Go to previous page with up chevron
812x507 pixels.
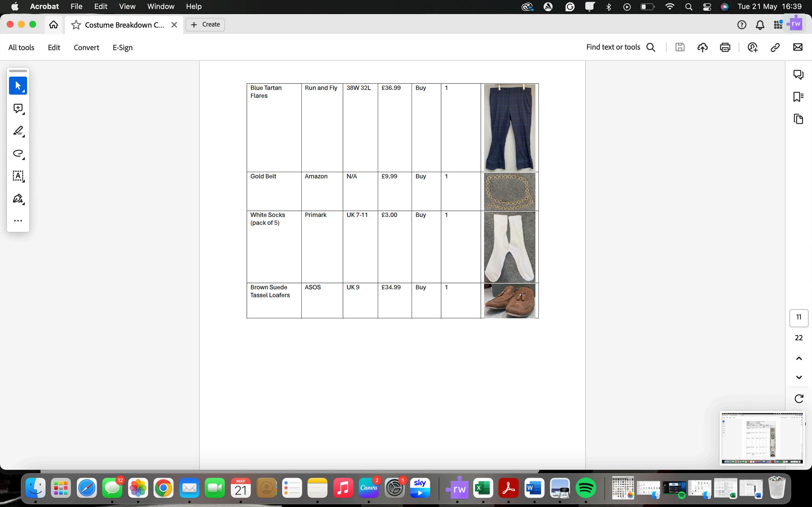click(x=799, y=358)
